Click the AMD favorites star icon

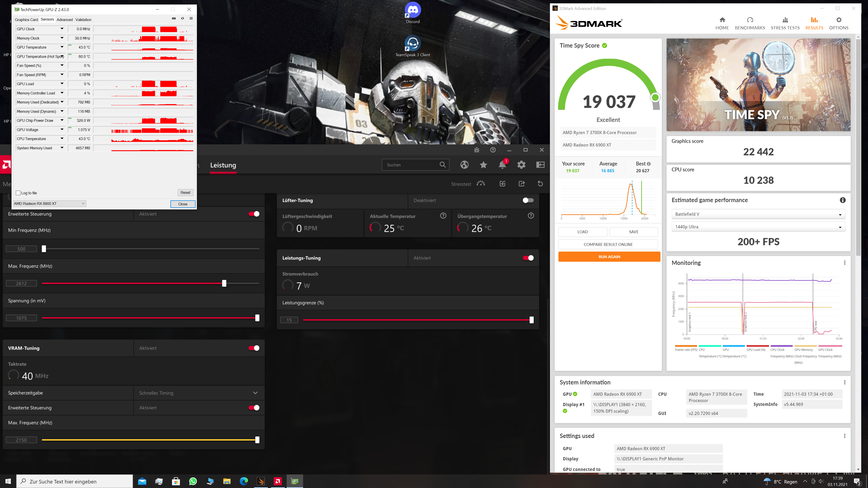483,165
